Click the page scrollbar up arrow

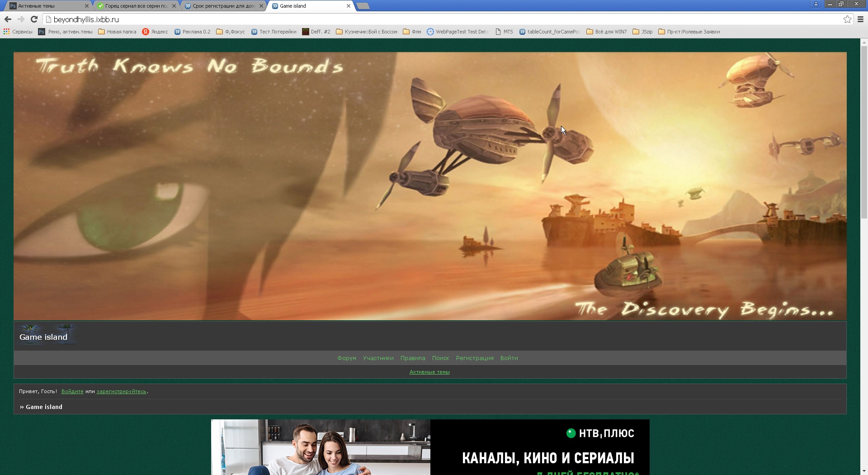[864, 42]
